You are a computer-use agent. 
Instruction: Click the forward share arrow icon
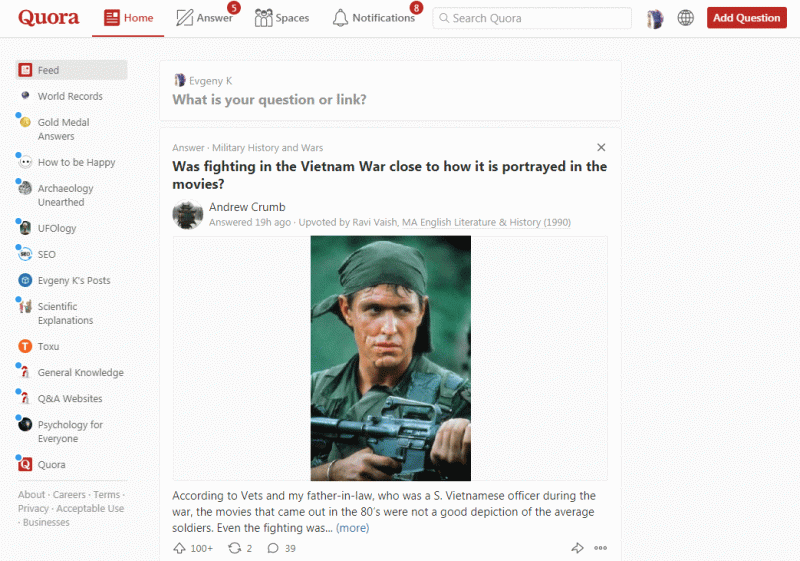click(x=577, y=548)
